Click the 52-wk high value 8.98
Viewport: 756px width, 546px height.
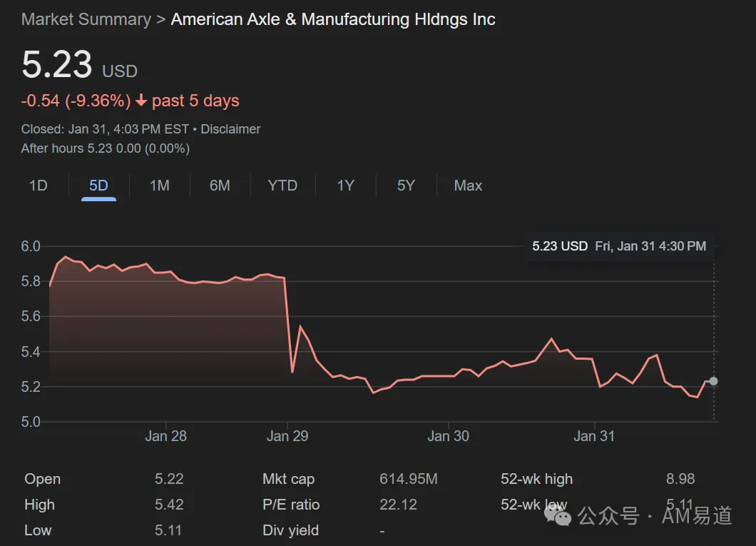point(680,479)
